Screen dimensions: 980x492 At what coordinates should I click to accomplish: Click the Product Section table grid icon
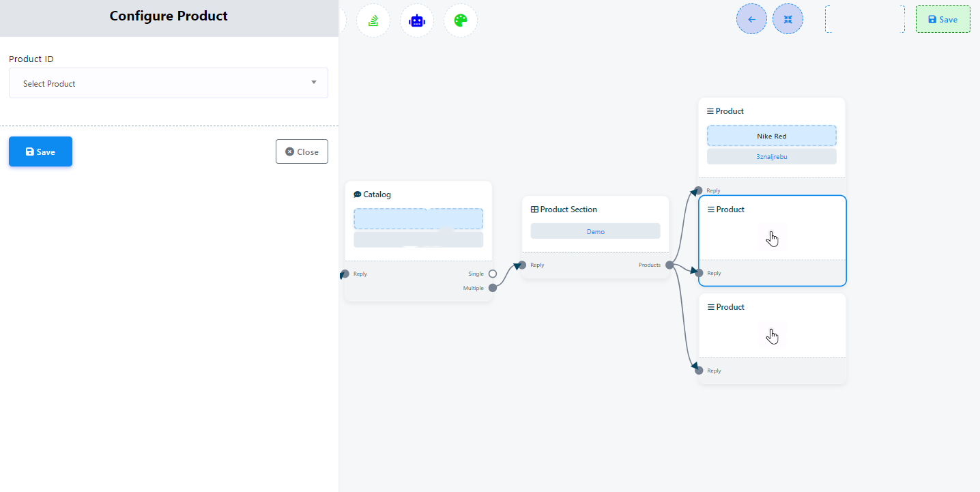pyautogui.click(x=534, y=209)
